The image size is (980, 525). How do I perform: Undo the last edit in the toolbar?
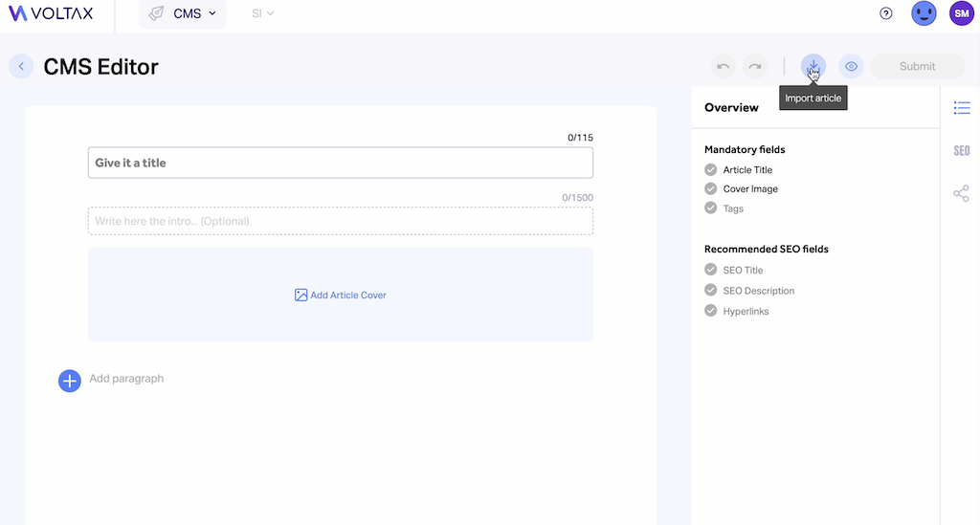724,66
